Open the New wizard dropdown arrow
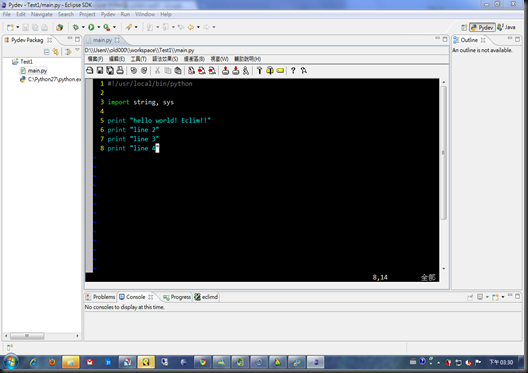The image size is (528, 373). [18, 27]
